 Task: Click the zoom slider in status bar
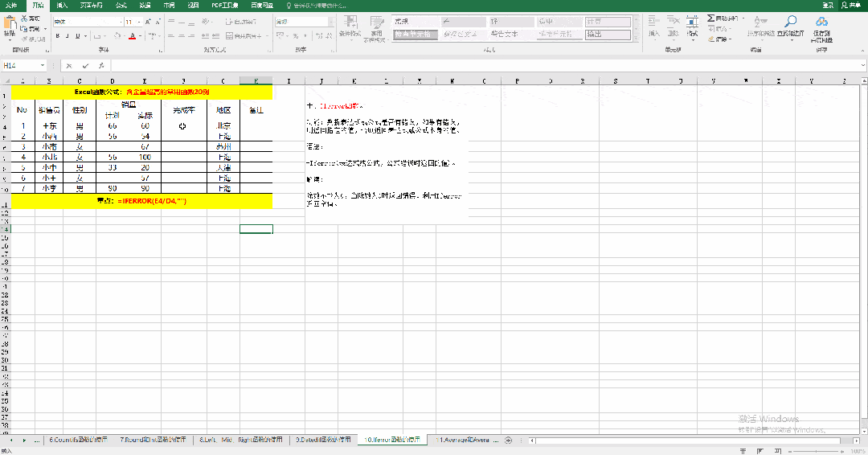pyautogui.click(x=817, y=451)
